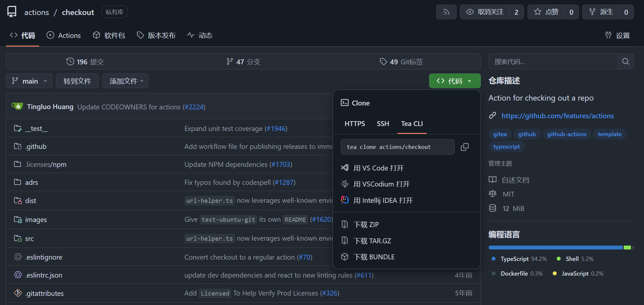The height and width of the screenshot is (305, 644).
Task: Open the 添加文件 dropdown
Action: (126, 81)
